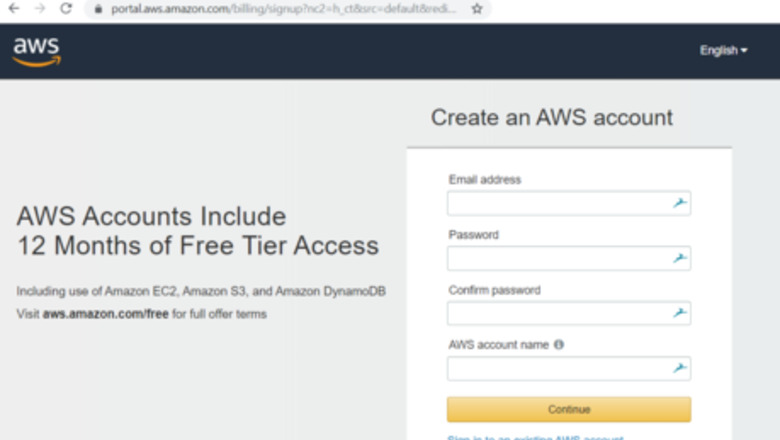Click the browser forward arrow
The width and height of the screenshot is (780, 440).
40,8
